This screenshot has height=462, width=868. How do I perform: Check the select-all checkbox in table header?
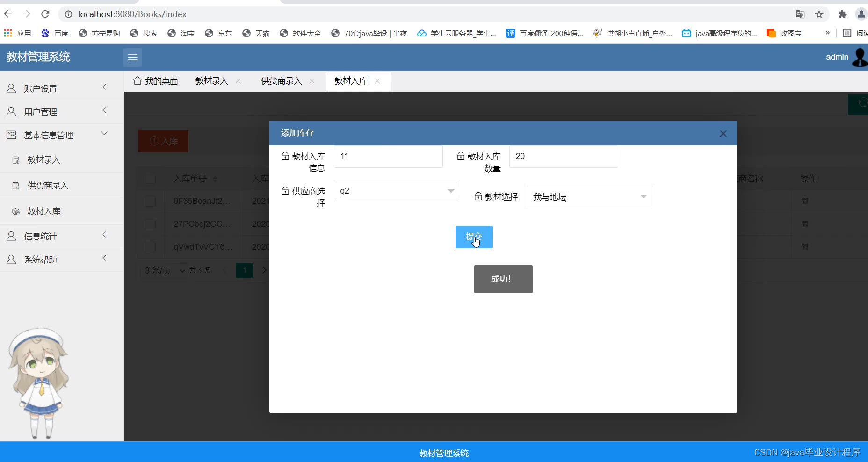150,179
